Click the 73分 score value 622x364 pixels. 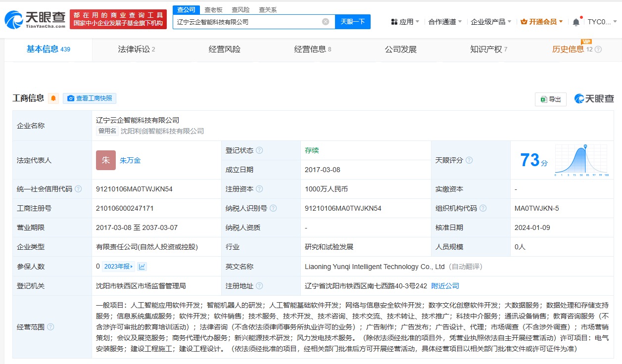click(533, 160)
